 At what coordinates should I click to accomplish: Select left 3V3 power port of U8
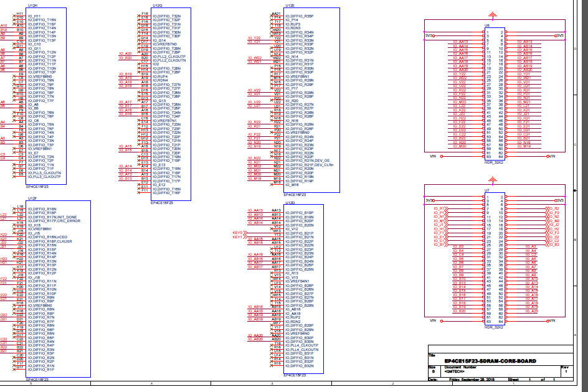pos(430,35)
